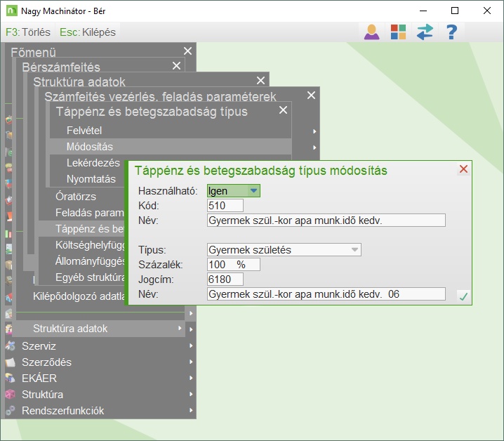Click the blue swap arrows icon
The image size is (504, 441).
(x=425, y=32)
